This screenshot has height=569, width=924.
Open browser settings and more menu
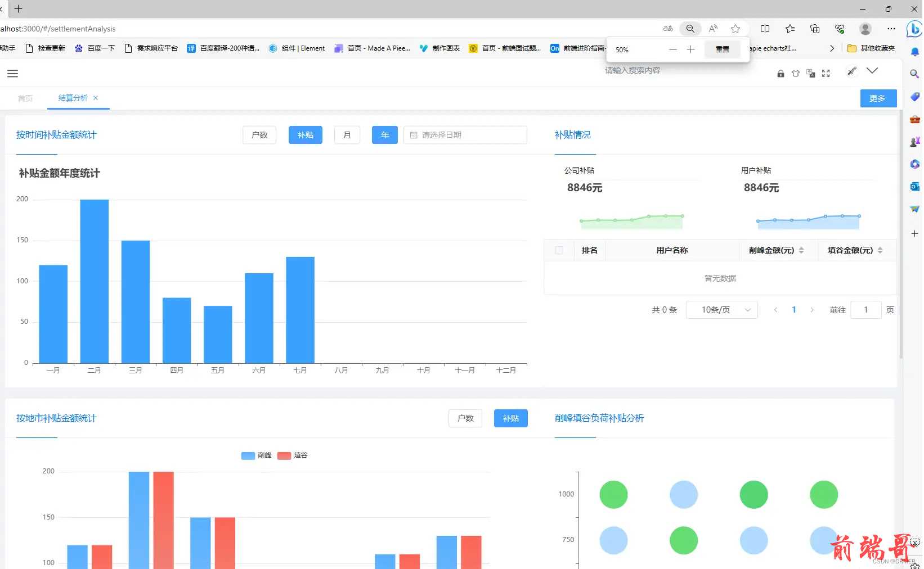[891, 29]
